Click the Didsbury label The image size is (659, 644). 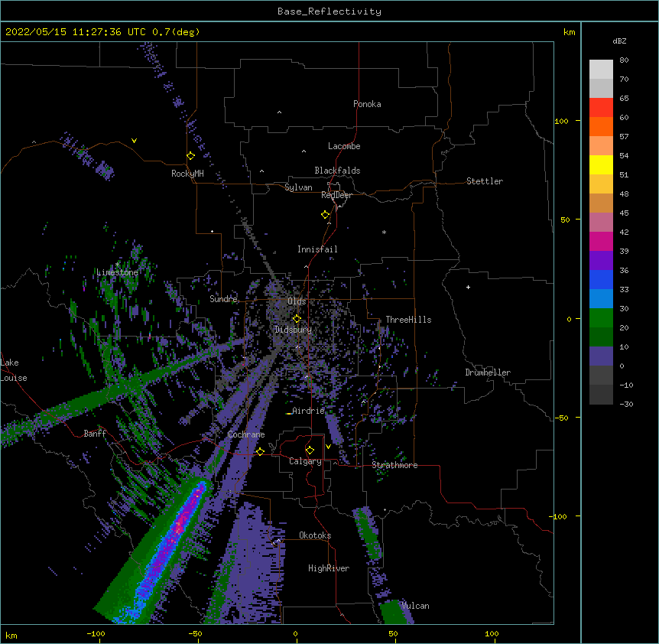[294, 330]
